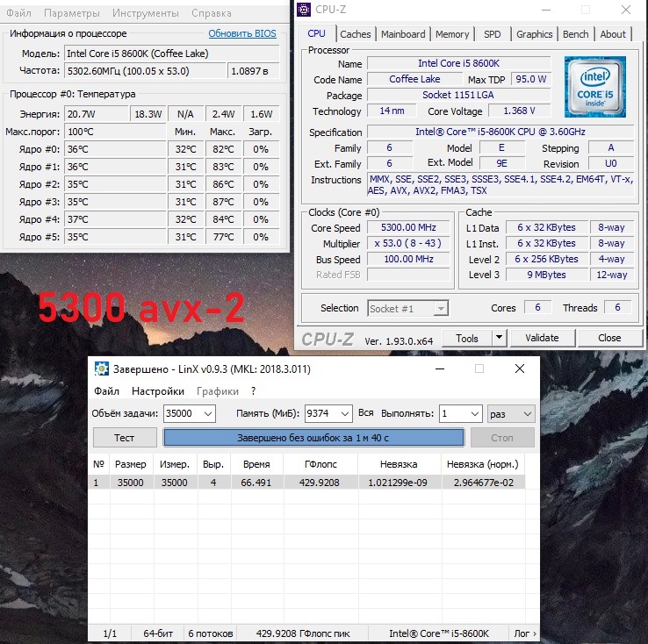648x644 pixels.
Task: Click the Ядро #0 current temperature 36°C
Action: pos(115,149)
